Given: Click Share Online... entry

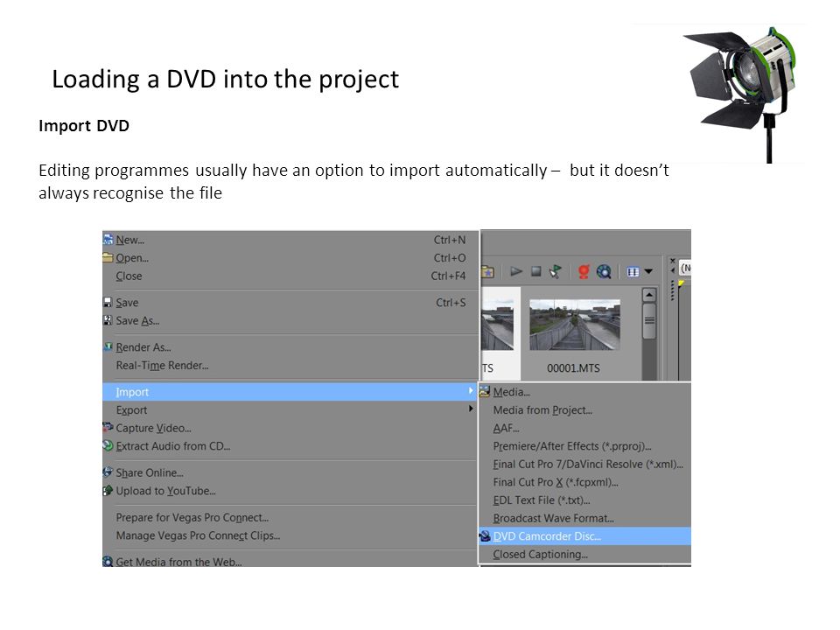Looking at the screenshot, I should [x=290, y=472].
